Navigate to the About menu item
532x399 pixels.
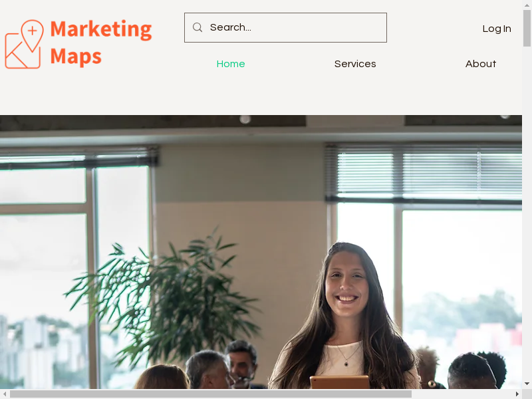481,64
